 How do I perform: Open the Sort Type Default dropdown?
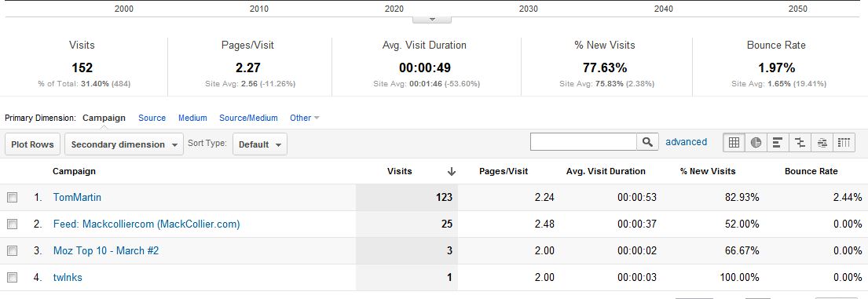(260, 144)
